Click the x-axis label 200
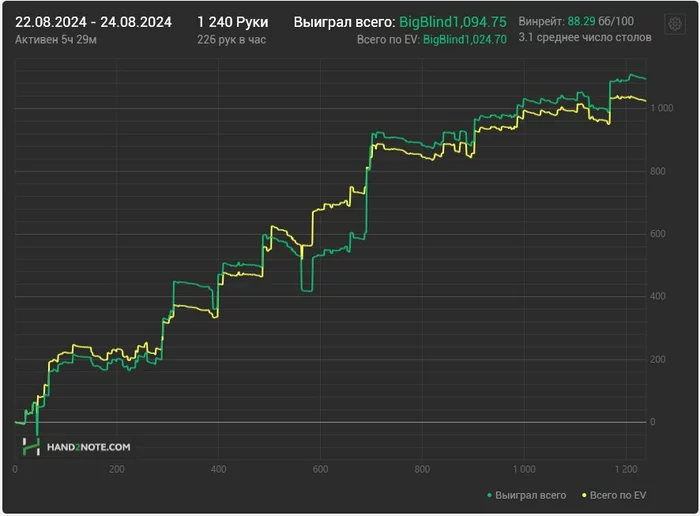 117,469
